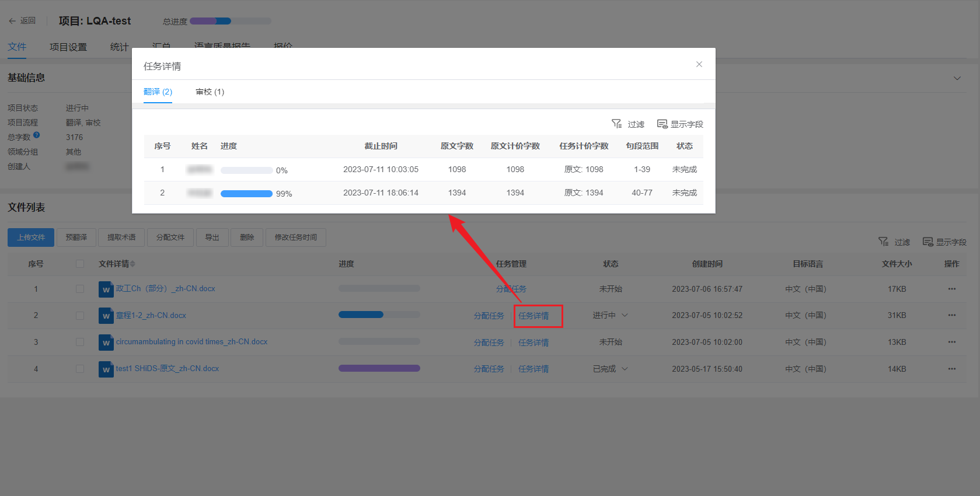980x496 pixels.
Task: Click the help icon next to total word count
Action: [36, 135]
